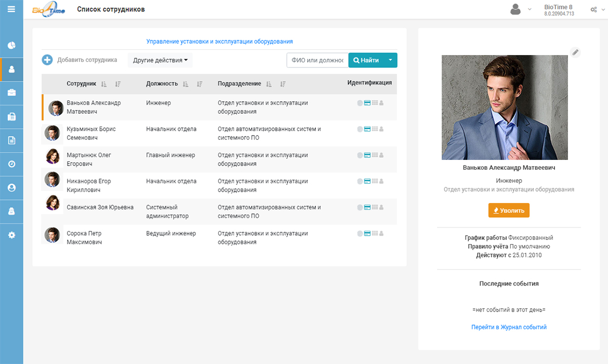Screen dimensions: 608x364
Task: Sort Подразделение column descending
Action: point(283,84)
